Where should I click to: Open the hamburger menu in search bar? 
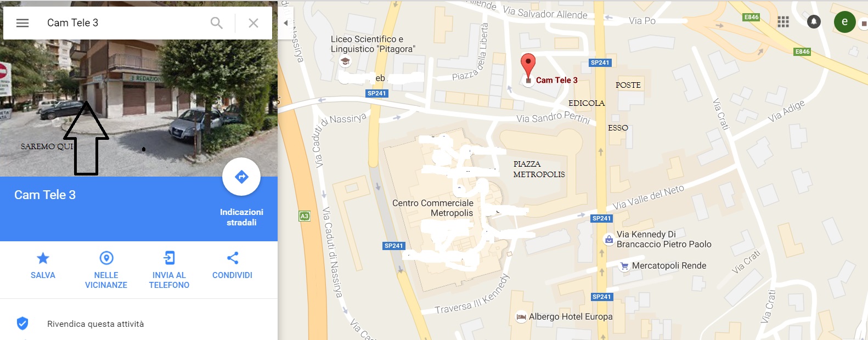tap(22, 23)
